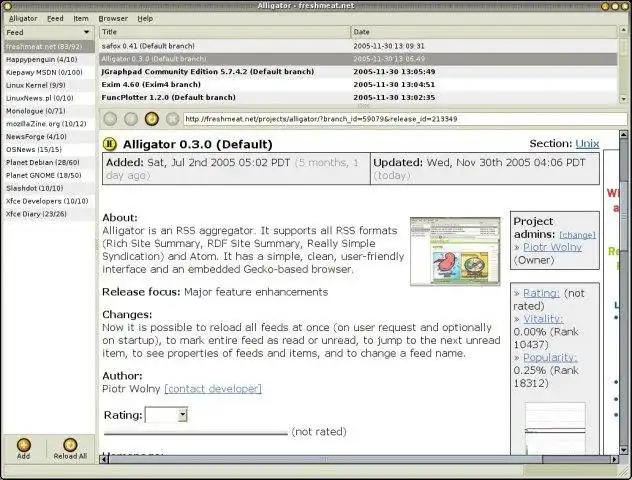
Task: Open the Piotr Wolny owner link
Action: coord(552,247)
